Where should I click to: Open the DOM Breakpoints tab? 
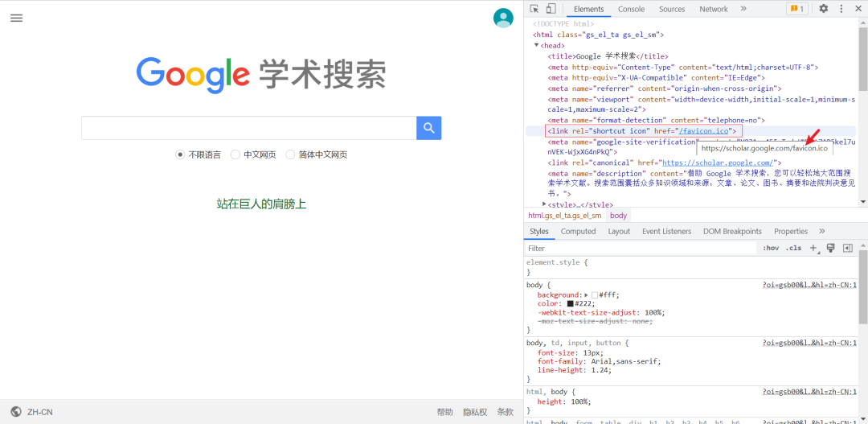point(732,231)
